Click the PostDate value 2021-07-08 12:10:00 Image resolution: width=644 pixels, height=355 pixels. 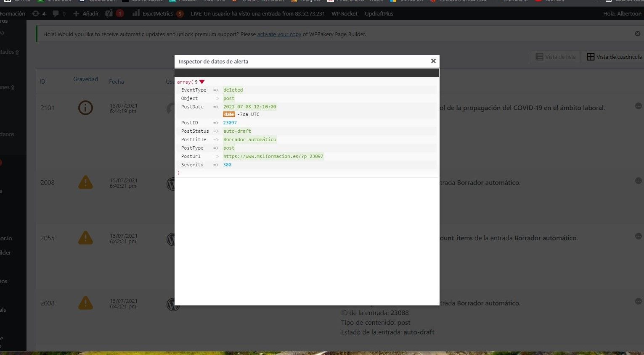pos(249,107)
